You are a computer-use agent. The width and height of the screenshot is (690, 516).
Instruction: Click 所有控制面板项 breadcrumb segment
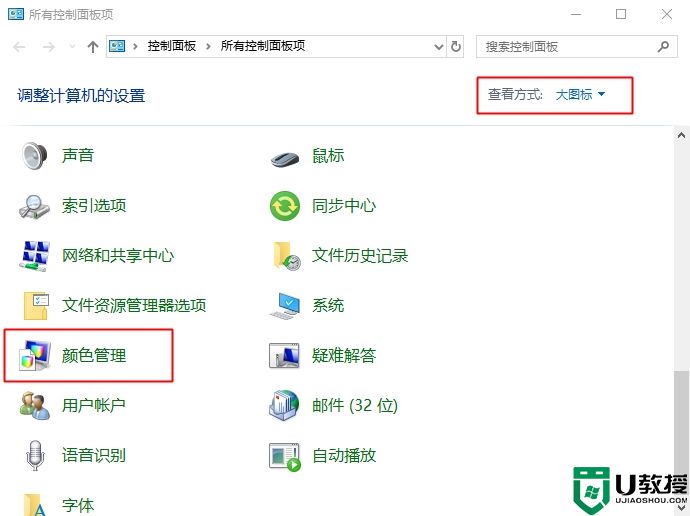pyautogui.click(x=262, y=47)
